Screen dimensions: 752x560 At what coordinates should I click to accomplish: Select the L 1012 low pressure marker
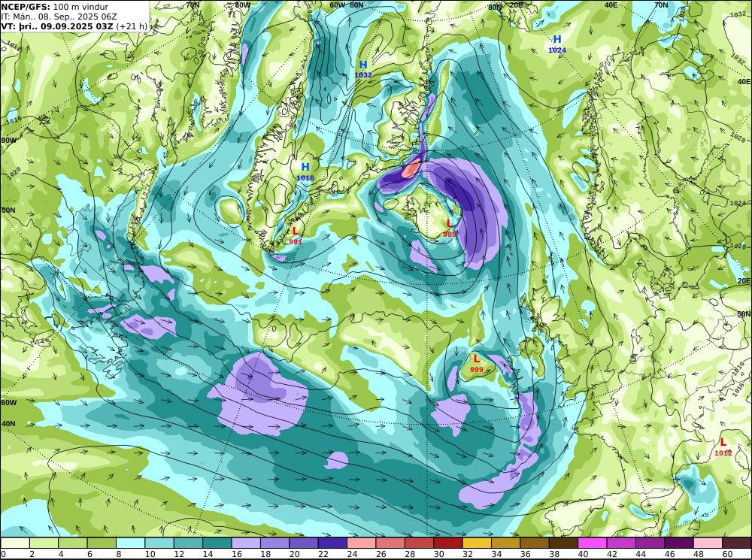(x=723, y=446)
